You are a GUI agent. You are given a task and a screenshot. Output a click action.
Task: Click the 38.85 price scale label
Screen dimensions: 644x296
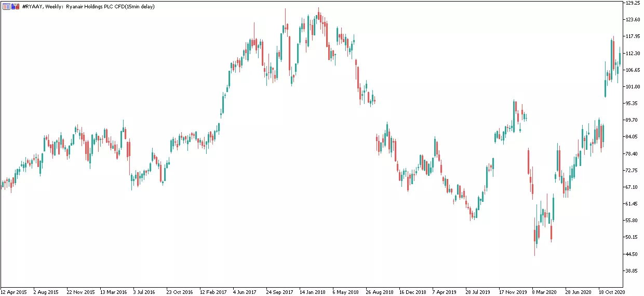pos(633,271)
